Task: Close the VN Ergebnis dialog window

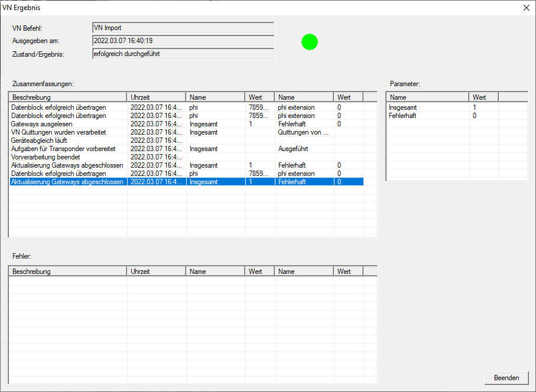Action: click(x=527, y=8)
